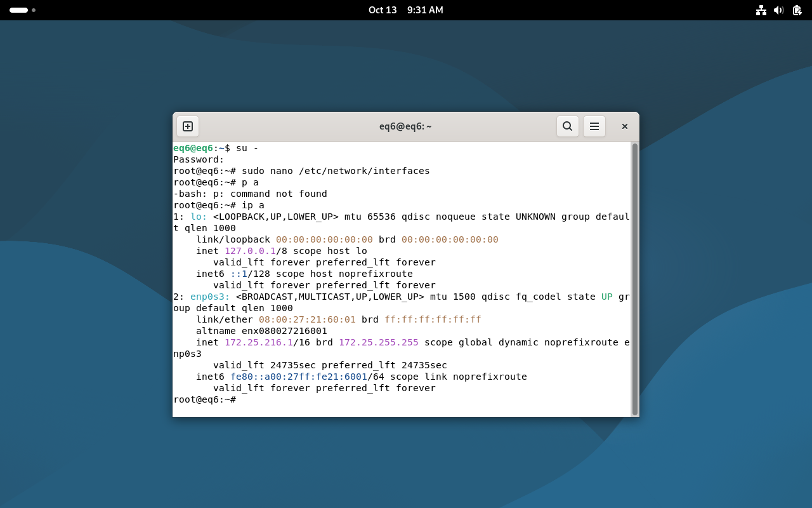Click the loopback address 127.0.0.1
812x508 pixels.
point(250,251)
